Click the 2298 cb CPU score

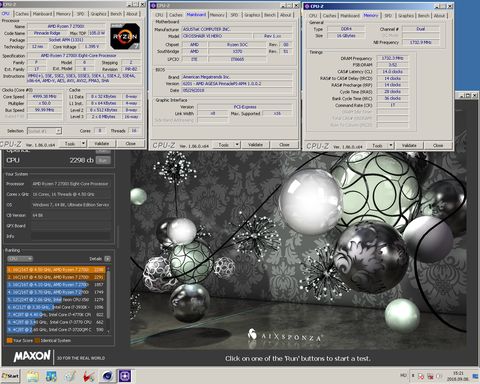tap(82, 160)
